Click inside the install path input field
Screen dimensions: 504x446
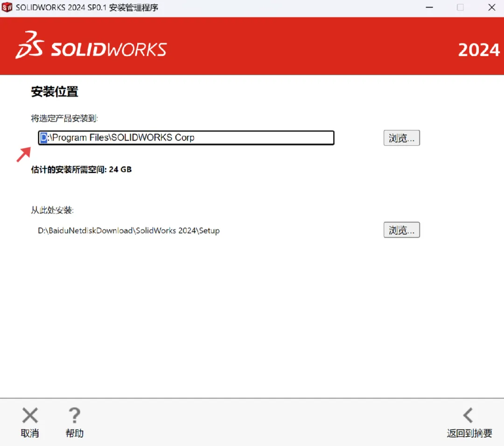(186, 138)
